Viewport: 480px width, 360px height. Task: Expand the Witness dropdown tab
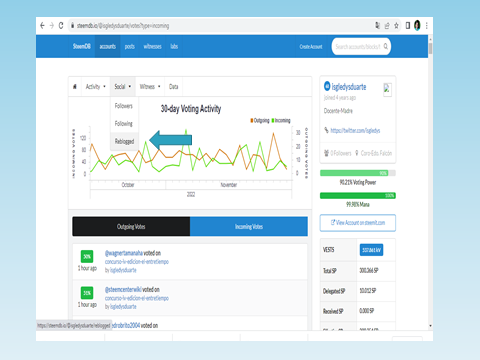pyautogui.click(x=150, y=87)
